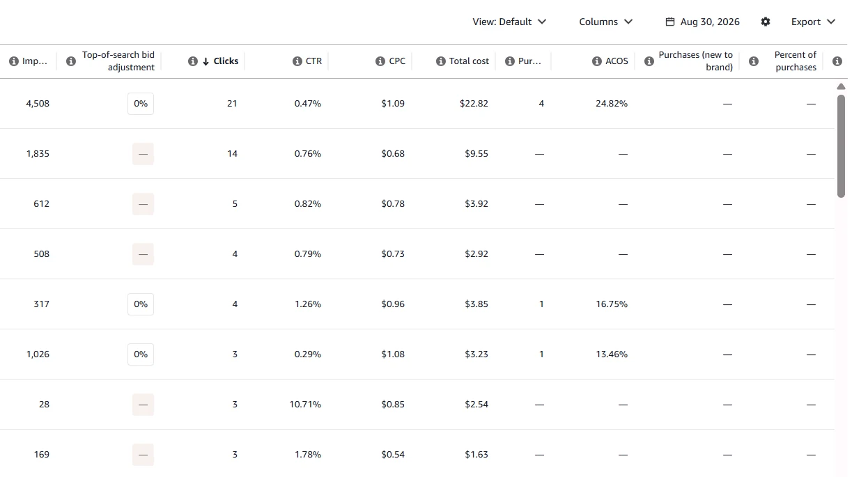Click the scrollbar up arrow

pos(841,86)
